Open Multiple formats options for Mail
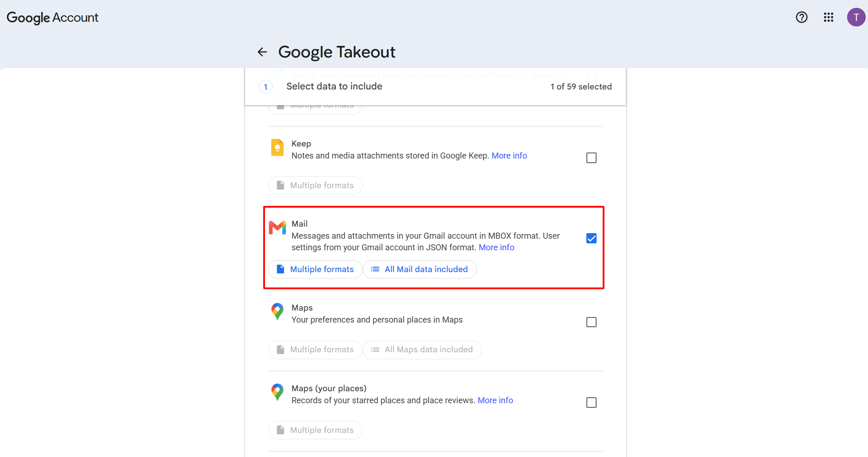Viewport: 868px width, 457px height. coord(315,269)
